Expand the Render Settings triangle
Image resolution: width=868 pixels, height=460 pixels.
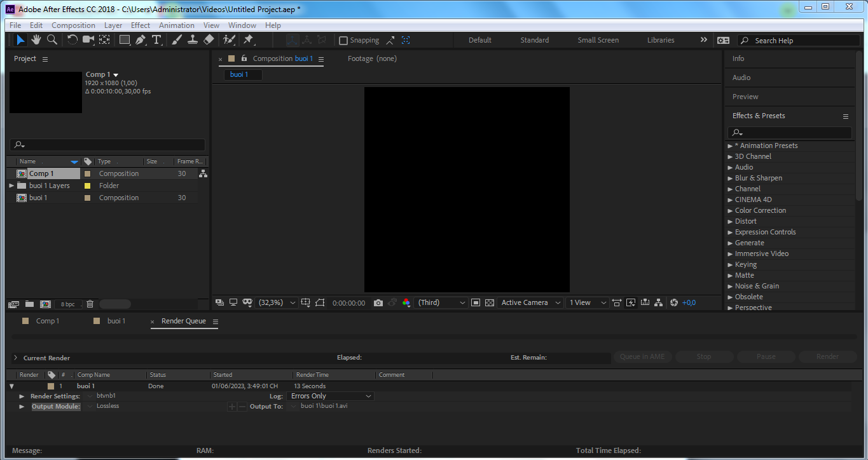coord(22,396)
